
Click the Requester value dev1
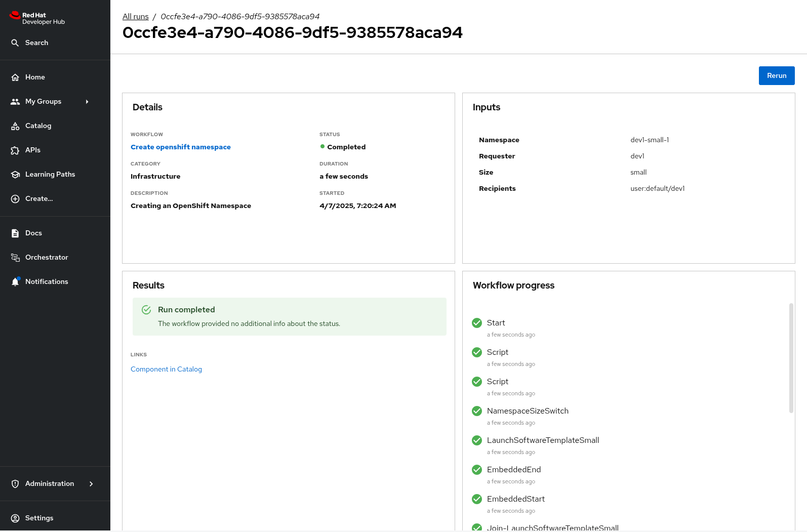click(637, 156)
